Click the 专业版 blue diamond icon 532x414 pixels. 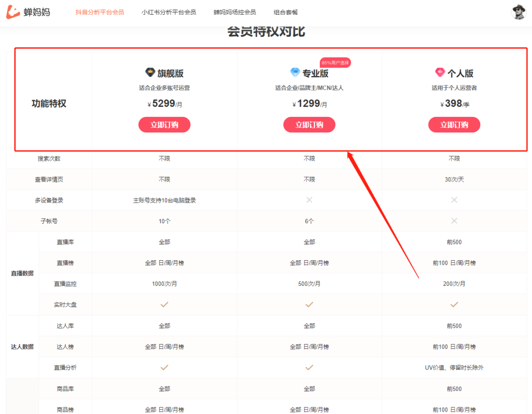click(295, 72)
